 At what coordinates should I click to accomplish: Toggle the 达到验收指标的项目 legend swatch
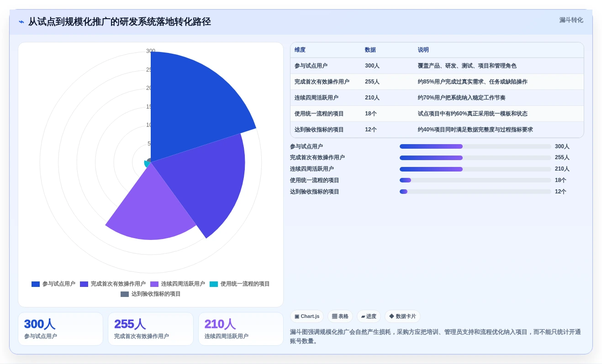point(125,294)
